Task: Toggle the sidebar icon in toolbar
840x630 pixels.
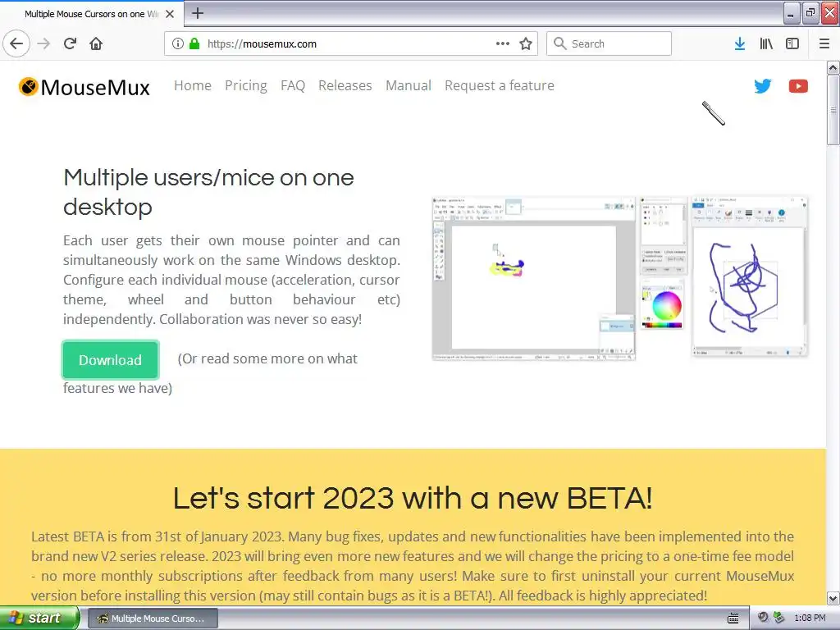Action: tap(792, 43)
